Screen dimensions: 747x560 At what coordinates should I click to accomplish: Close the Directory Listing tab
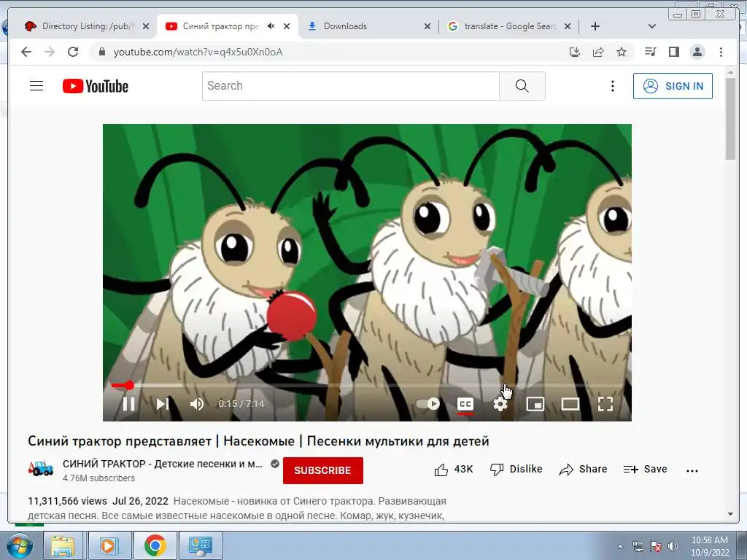click(x=146, y=26)
